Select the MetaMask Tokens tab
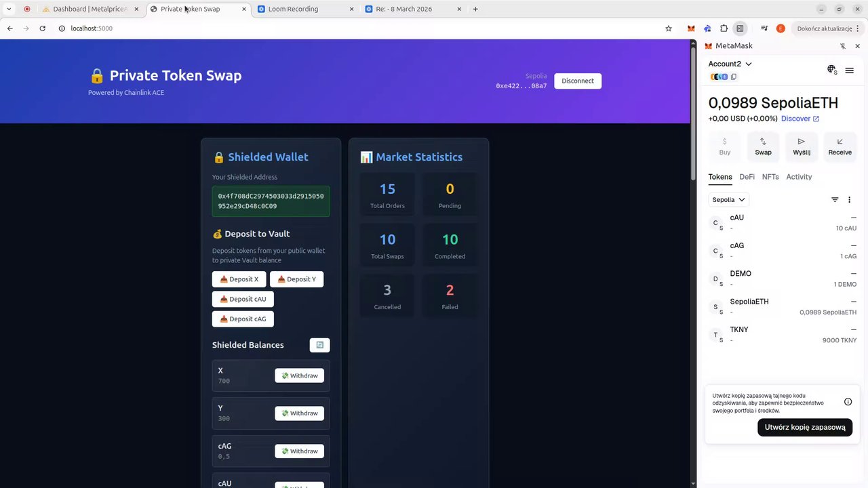 720,177
